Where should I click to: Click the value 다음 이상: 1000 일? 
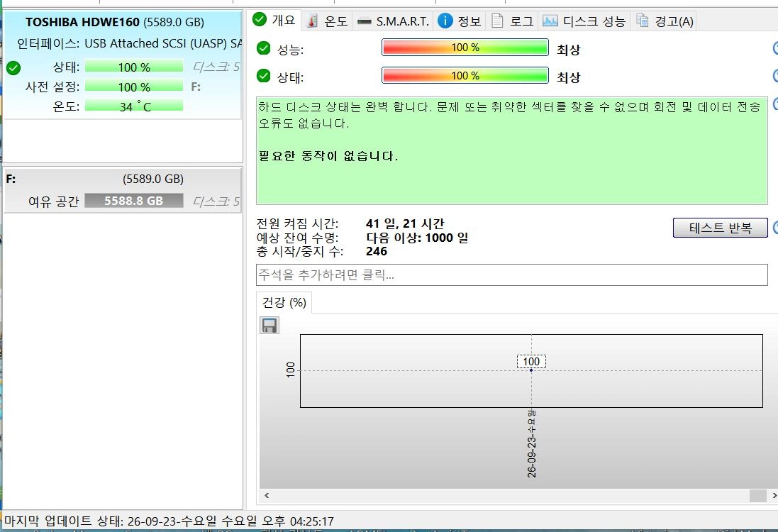point(417,238)
